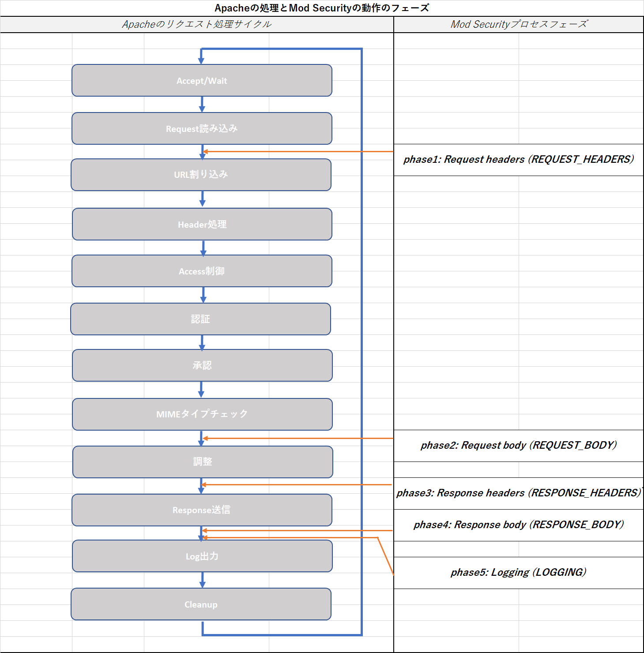644x653 pixels.
Task: Click the Request読み込み step
Action: pos(201,128)
